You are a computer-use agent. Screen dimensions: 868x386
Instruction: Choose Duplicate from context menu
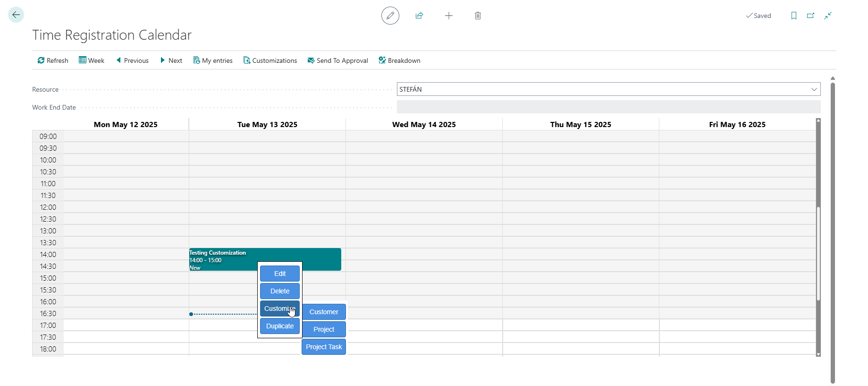tap(280, 326)
